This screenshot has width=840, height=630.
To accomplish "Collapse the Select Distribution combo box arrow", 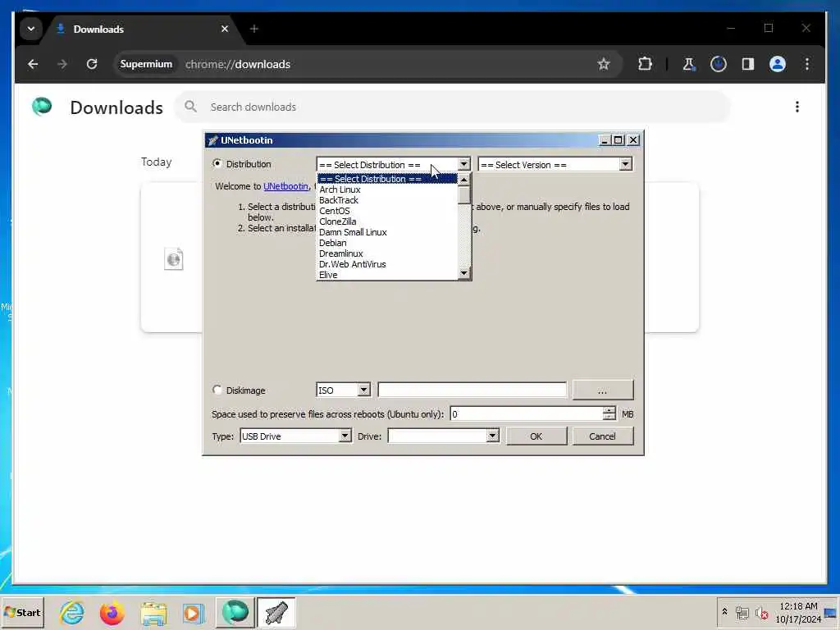I will (464, 164).
